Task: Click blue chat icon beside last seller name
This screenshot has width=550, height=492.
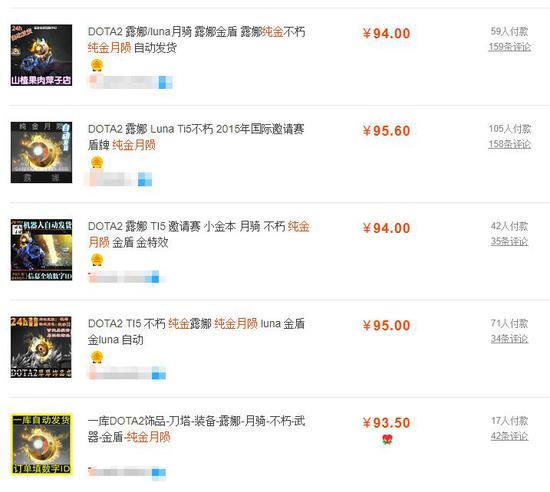Action: (159, 472)
